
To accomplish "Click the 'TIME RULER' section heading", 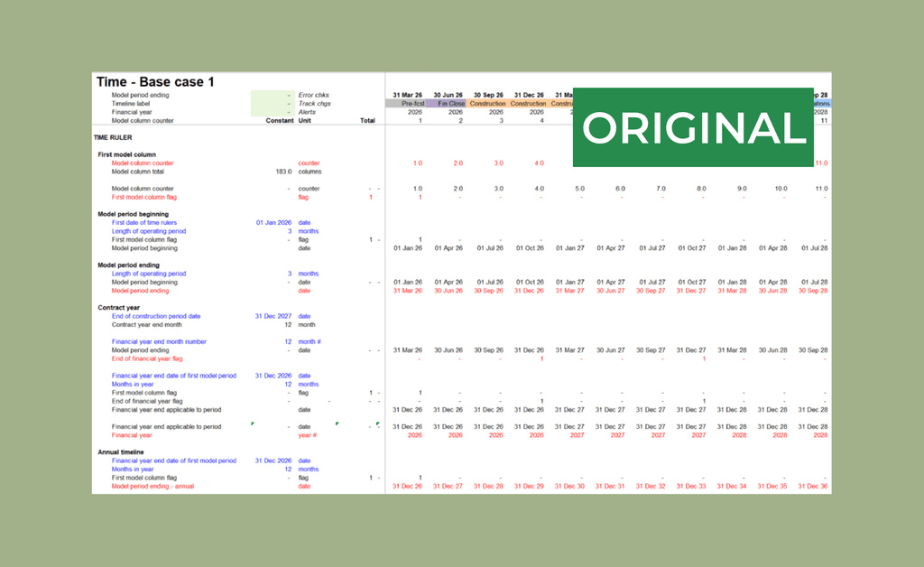I will coord(113,138).
